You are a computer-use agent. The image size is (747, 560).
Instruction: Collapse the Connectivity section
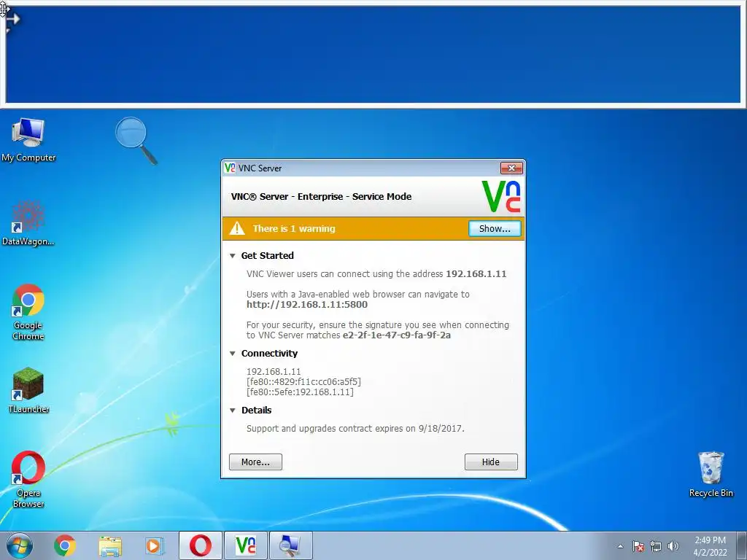(x=233, y=354)
